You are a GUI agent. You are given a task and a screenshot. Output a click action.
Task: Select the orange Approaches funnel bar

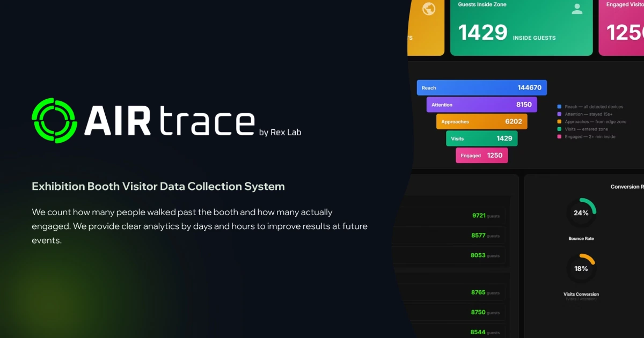[x=482, y=122]
